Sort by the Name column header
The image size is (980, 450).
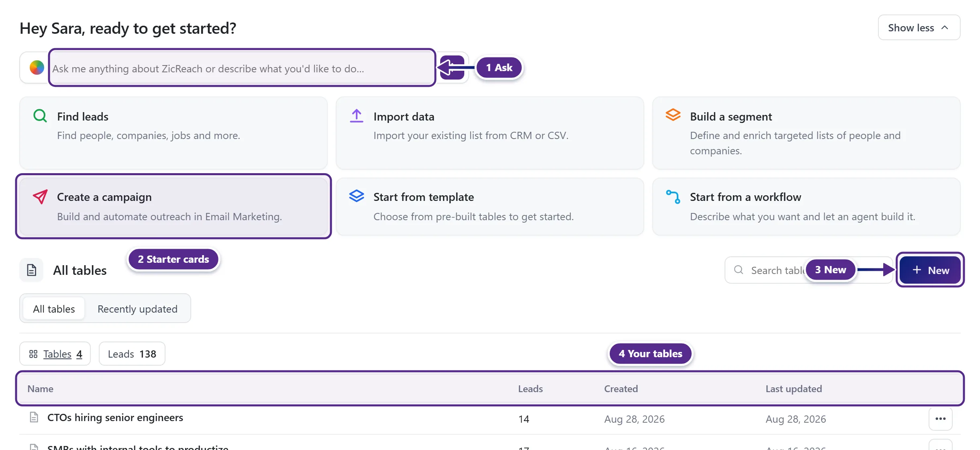click(x=40, y=389)
